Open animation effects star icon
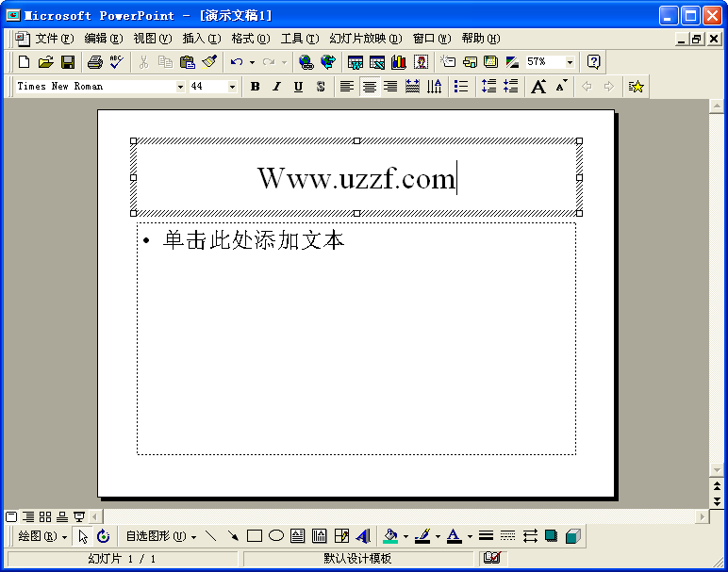This screenshot has height=572, width=728. (x=637, y=87)
